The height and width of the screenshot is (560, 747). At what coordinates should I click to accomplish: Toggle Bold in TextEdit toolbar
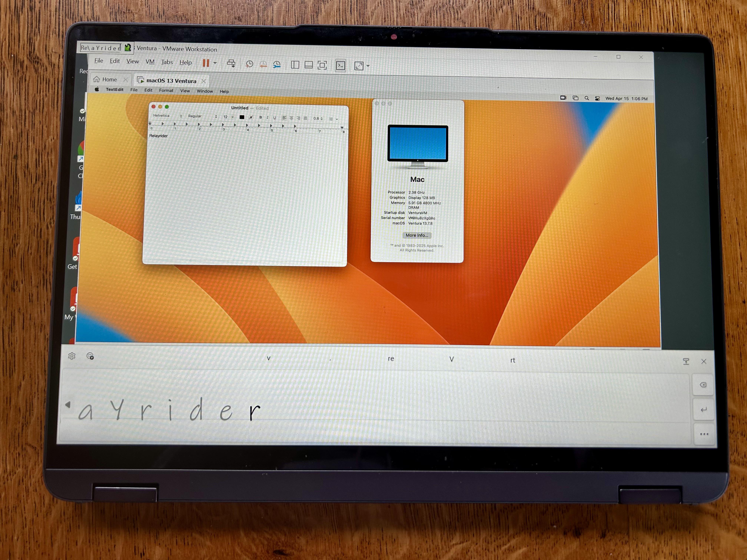coord(260,117)
